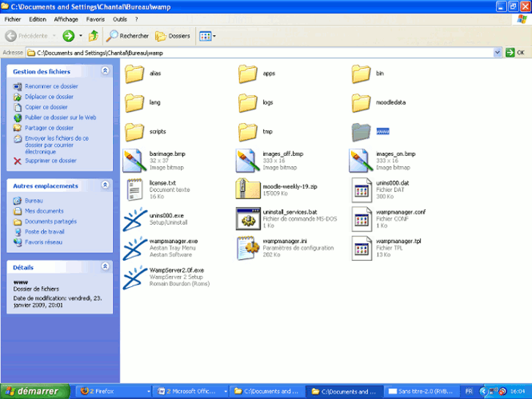The height and width of the screenshot is (399, 532).
Task: Open the Affichage menu
Action: 66,19
